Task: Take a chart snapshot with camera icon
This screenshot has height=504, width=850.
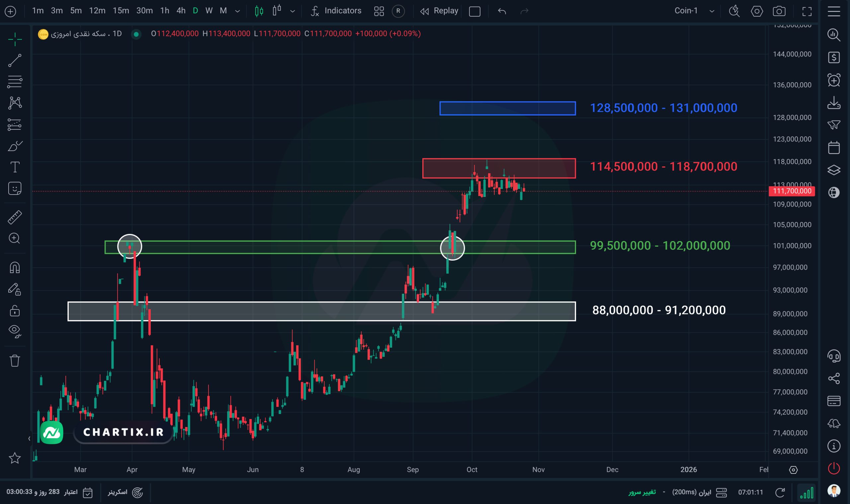Action: pyautogui.click(x=779, y=11)
